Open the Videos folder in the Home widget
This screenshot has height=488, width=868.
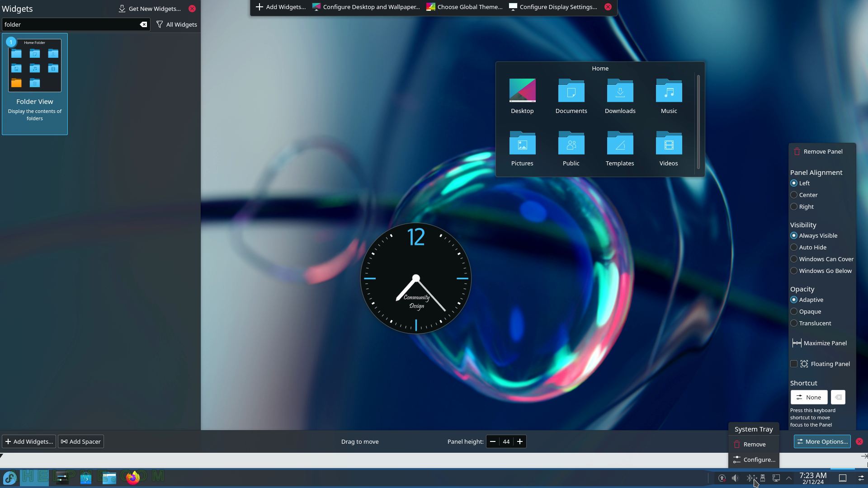[669, 149]
